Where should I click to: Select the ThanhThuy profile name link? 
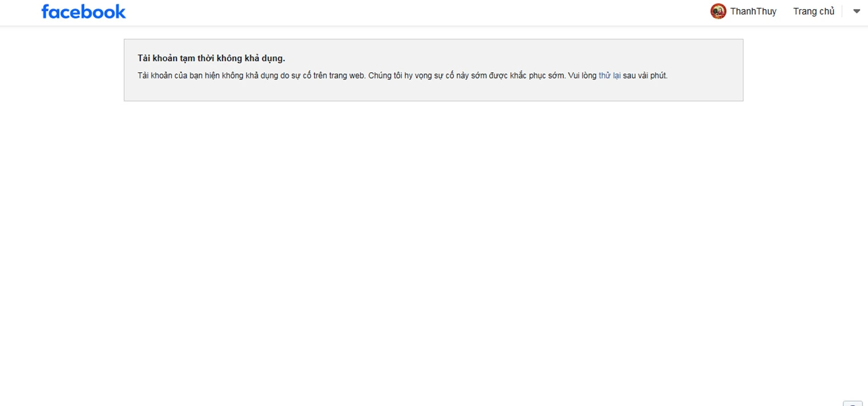753,11
